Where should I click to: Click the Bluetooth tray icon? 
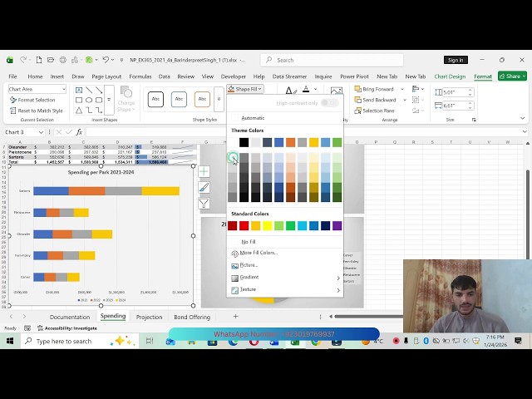(426, 341)
